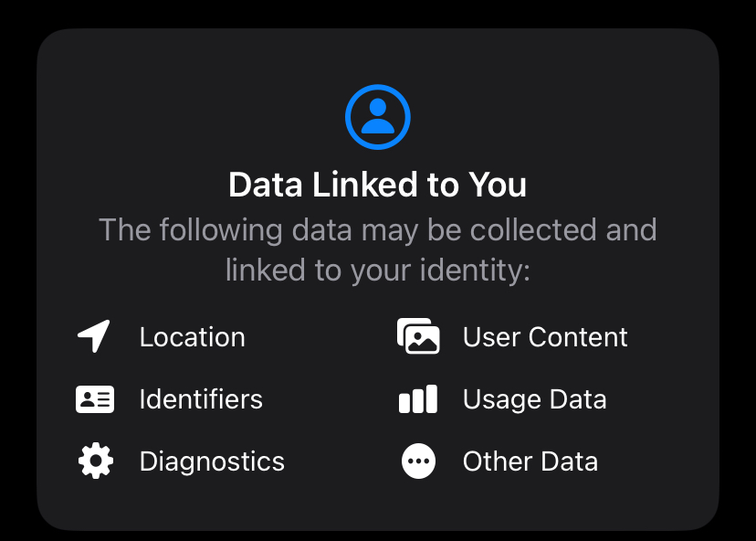Select the Other Data label
Image resolution: width=756 pixels, height=541 pixels.
click(x=530, y=461)
